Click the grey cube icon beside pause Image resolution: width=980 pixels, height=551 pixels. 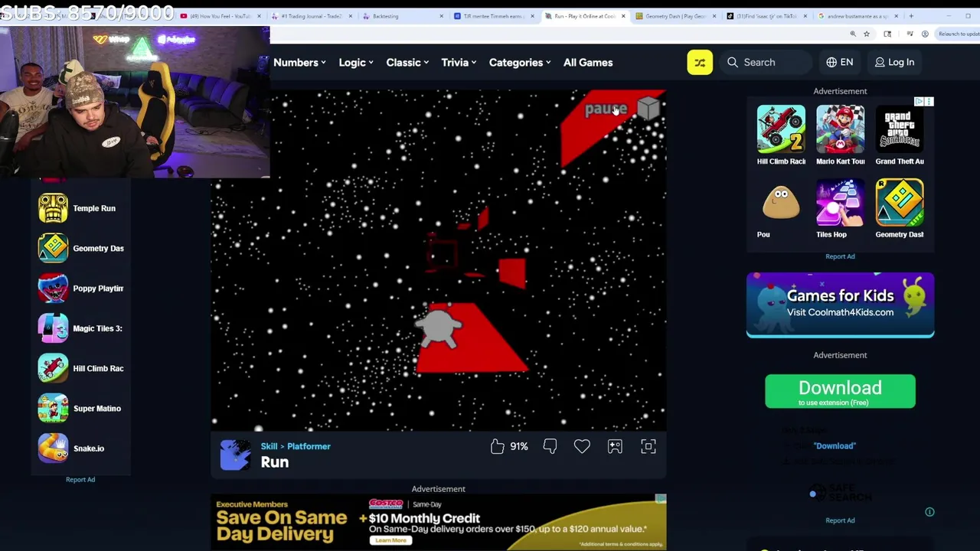[x=648, y=109]
